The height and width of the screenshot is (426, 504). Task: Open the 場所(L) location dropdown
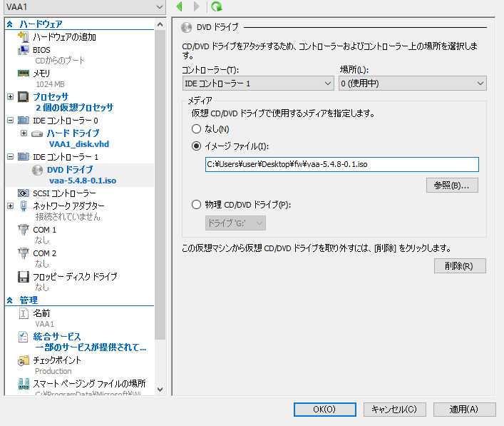point(412,83)
